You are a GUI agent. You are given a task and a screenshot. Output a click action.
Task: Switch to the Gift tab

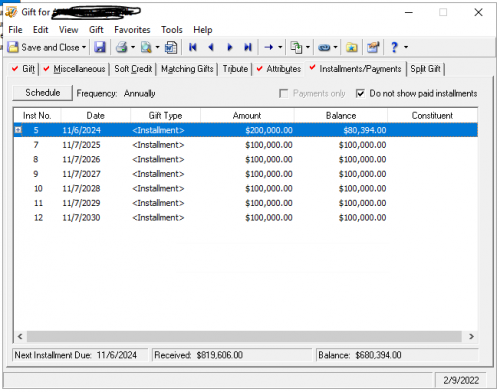coord(23,69)
